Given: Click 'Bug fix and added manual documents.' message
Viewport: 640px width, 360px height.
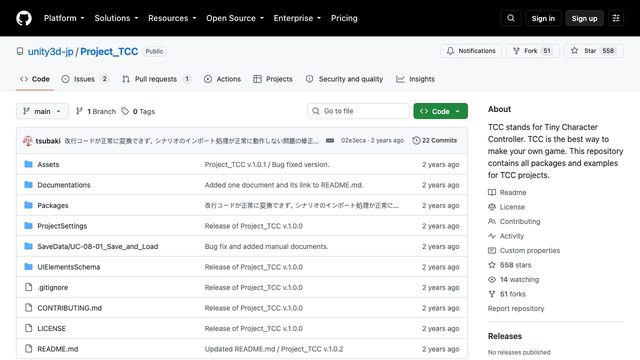Looking at the screenshot, I should pos(266,247).
